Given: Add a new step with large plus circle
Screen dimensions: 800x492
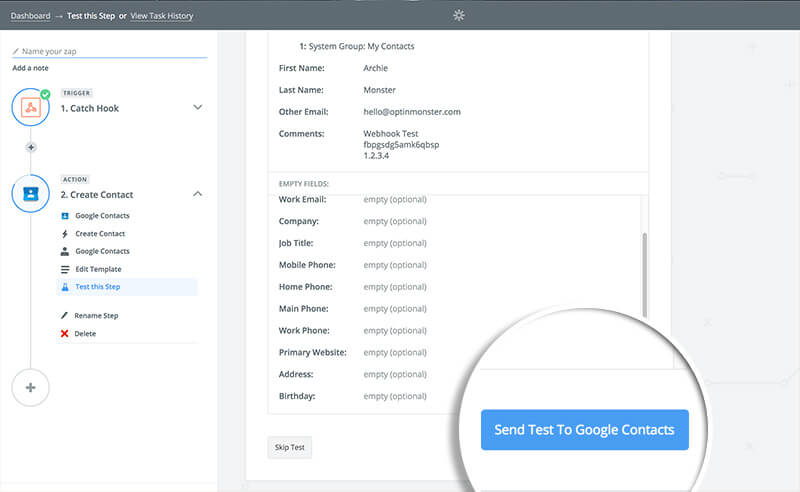Looking at the screenshot, I should 31,388.
